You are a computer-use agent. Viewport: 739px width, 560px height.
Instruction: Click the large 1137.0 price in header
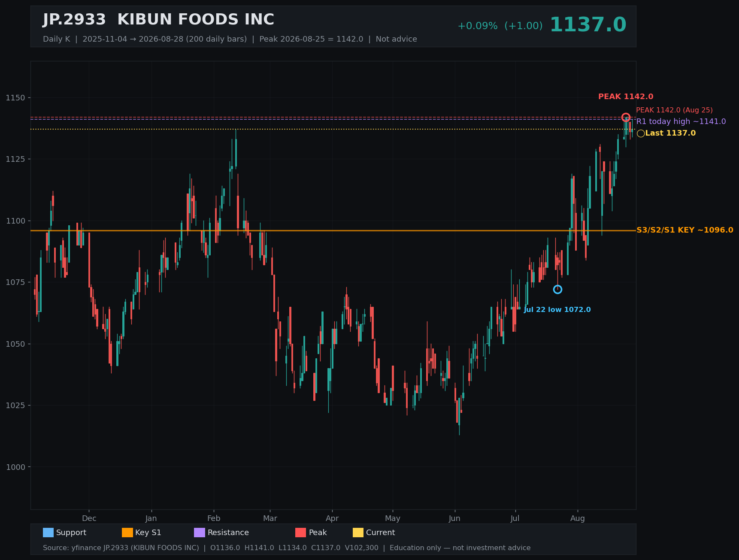pyautogui.click(x=588, y=25)
